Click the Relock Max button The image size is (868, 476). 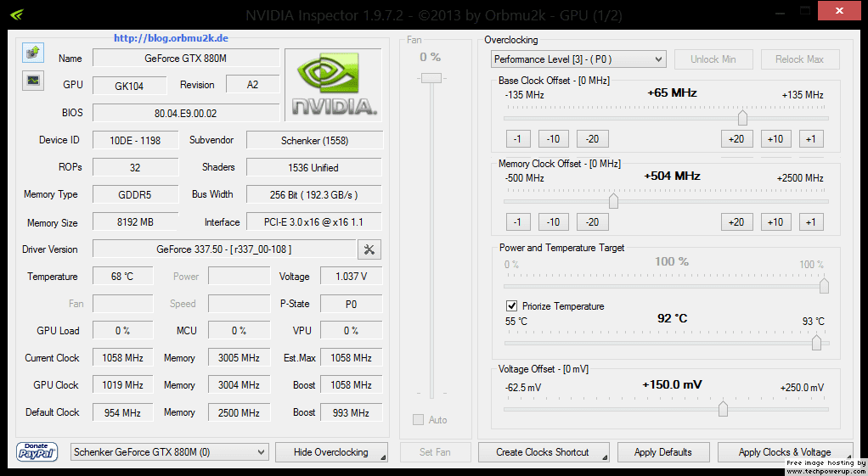800,59
